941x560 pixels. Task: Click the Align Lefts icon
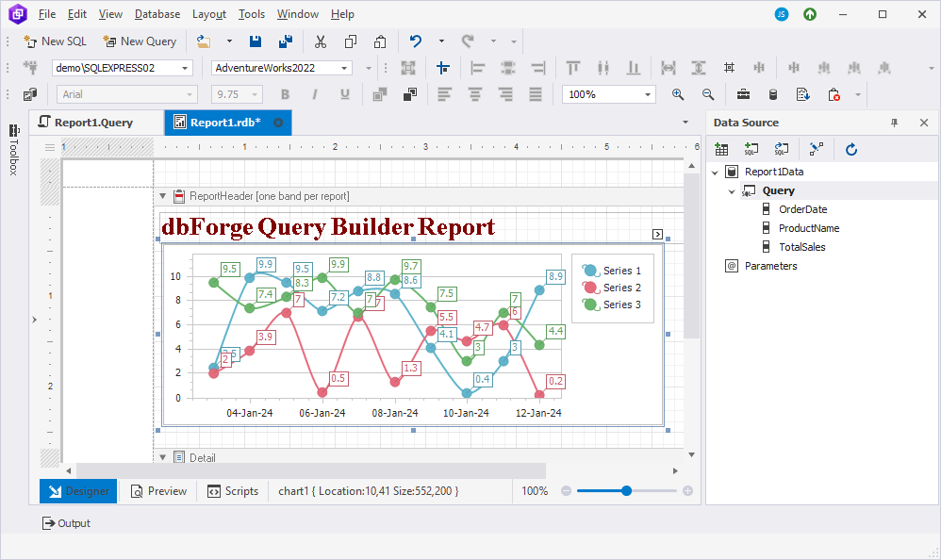point(478,68)
